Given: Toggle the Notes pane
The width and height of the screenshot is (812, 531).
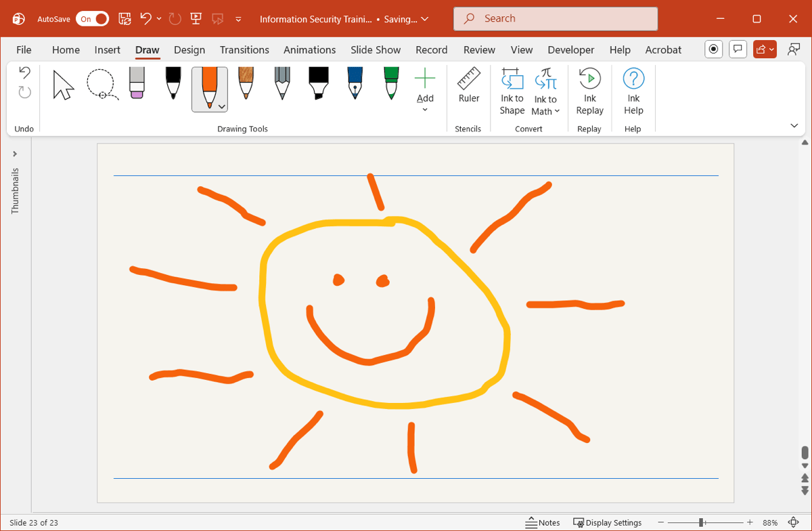Looking at the screenshot, I should [543, 522].
